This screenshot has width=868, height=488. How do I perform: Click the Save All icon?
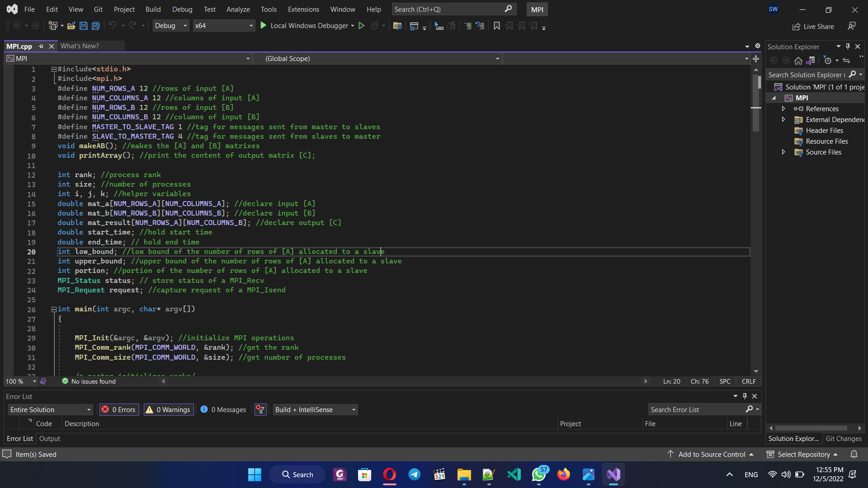click(96, 26)
